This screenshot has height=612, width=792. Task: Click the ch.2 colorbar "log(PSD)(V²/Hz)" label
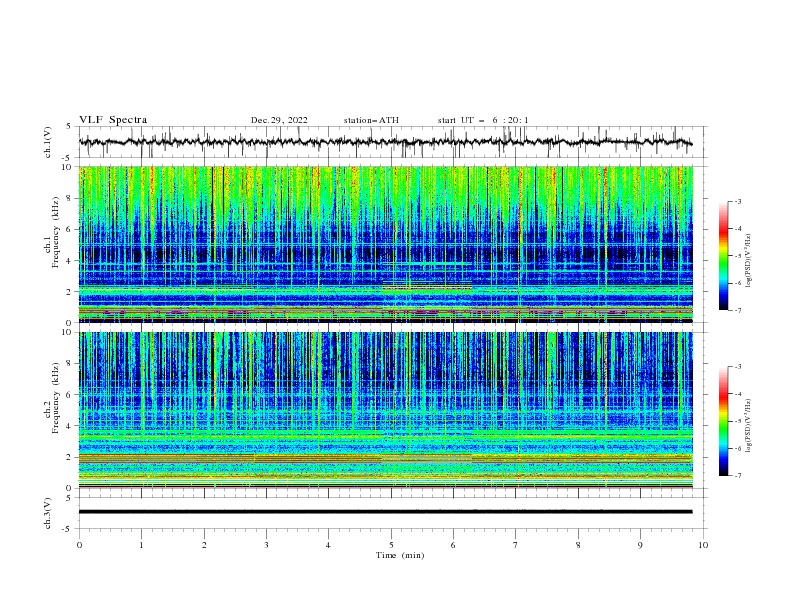point(748,426)
